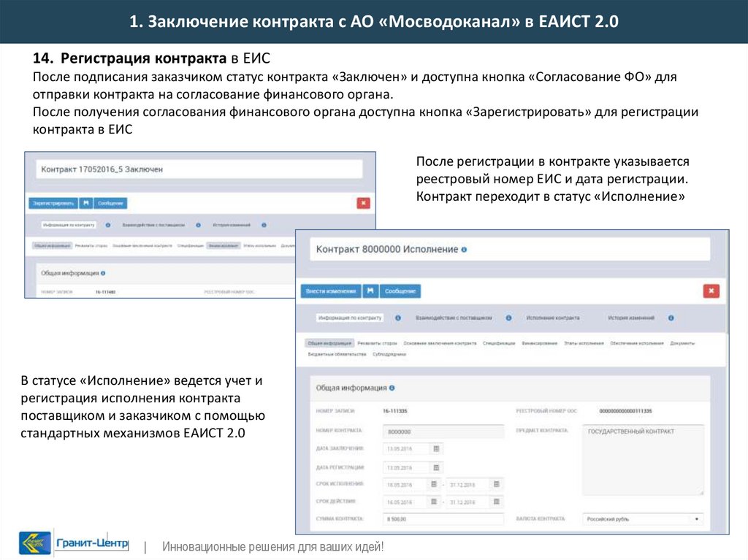
Task: Close the Заключен contract with red X
Action: pyautogui.click(x=363, y=203)
